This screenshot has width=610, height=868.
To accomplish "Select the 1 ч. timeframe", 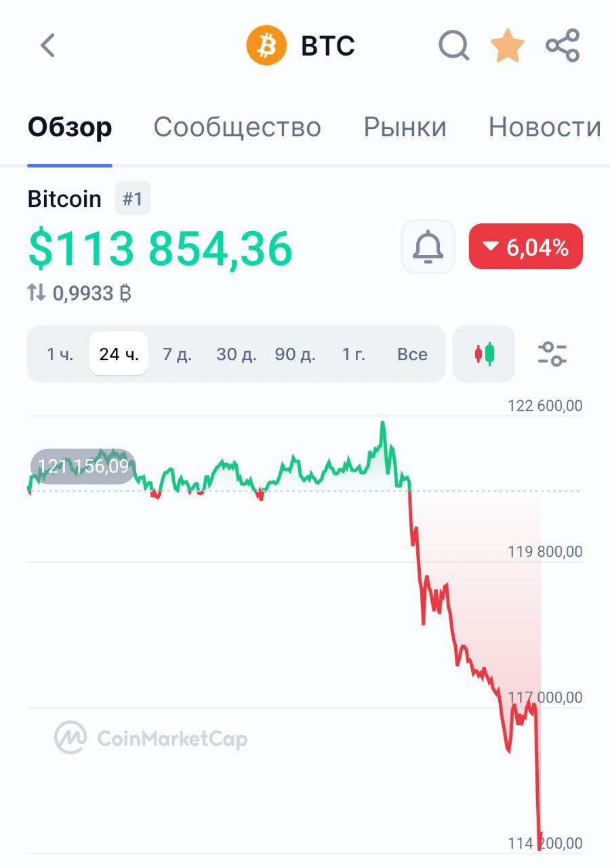I will click(x=60, y=354).
